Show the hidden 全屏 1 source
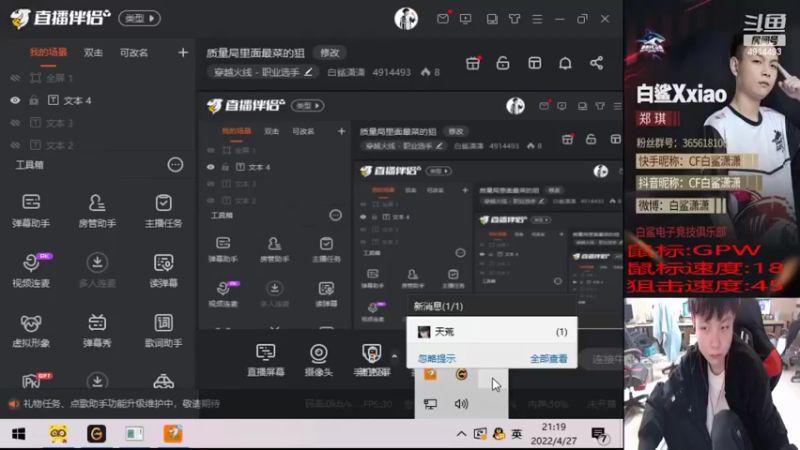The height and width of the screenshot is (450, 800). point(15,78)
